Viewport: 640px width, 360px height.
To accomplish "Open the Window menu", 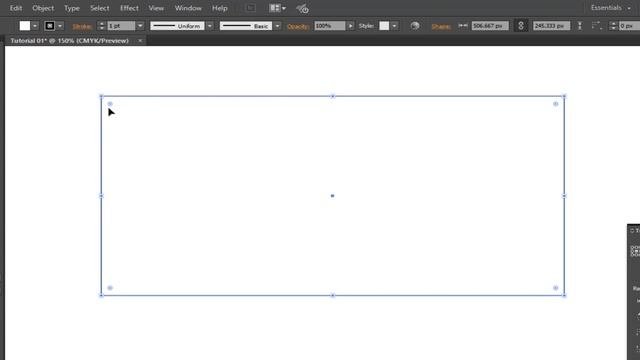I will point(188,8).
